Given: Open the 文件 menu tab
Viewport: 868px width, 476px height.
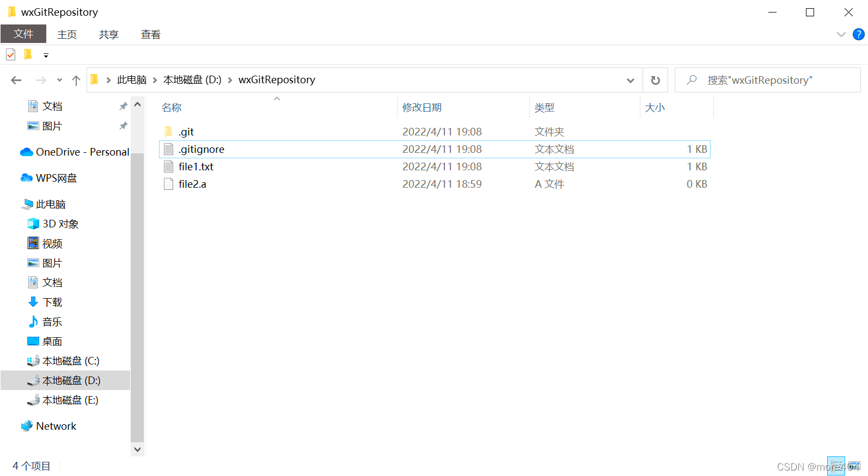Looking at the screenshot, I should click(23, 34).
